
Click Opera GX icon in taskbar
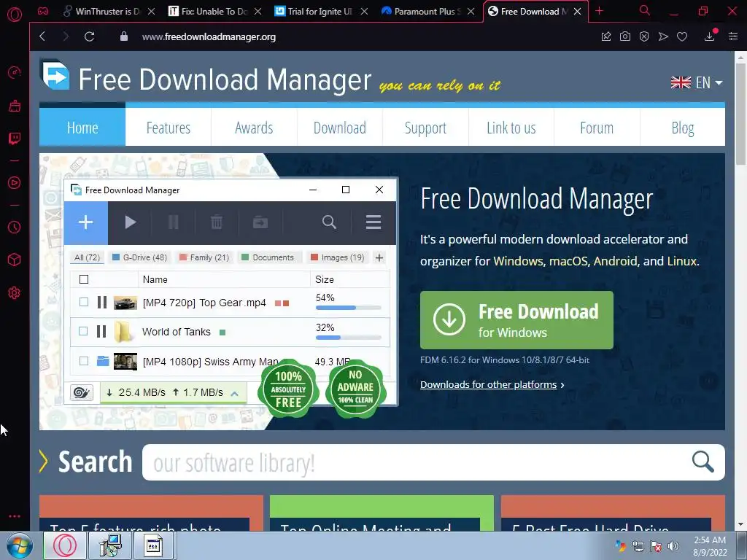(65, 545)
